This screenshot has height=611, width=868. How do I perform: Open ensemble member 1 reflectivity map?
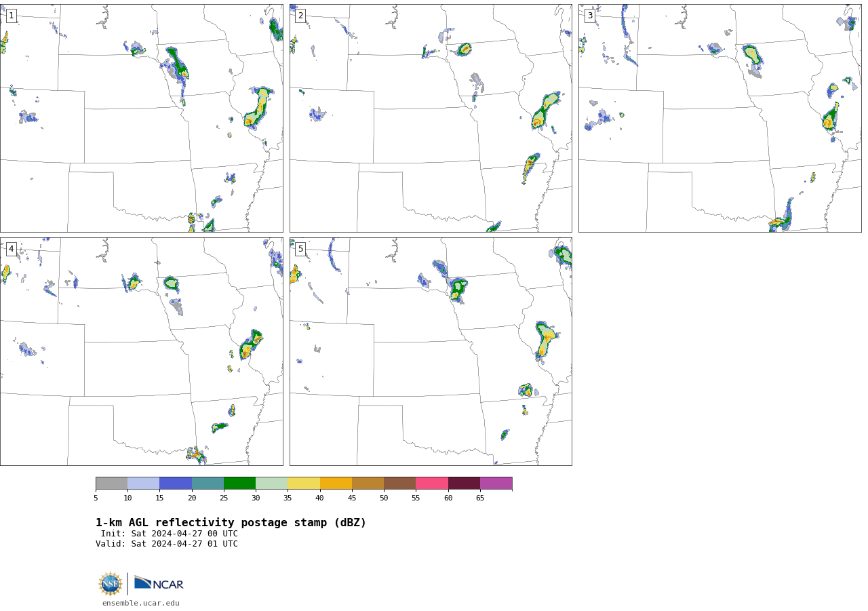[141, 118]
